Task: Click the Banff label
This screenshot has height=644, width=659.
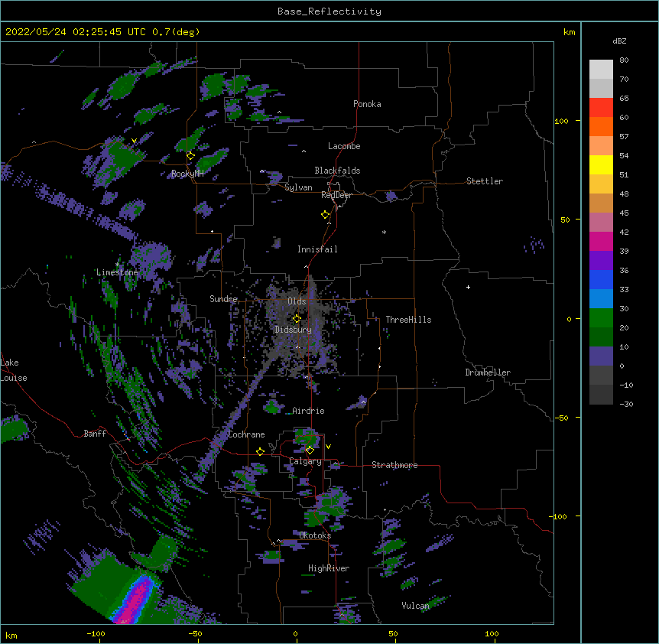Action: 95,434
